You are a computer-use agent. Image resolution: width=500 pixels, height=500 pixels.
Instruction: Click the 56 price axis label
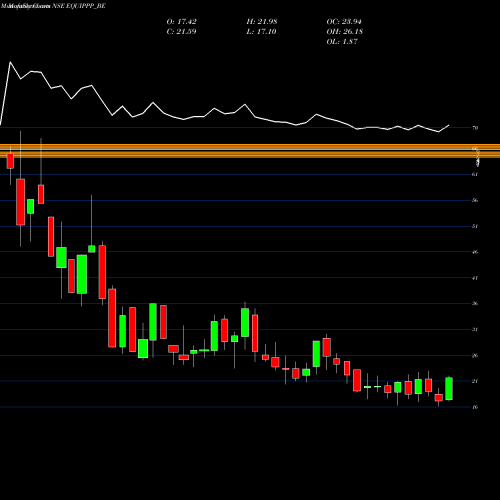pos(475,200)
